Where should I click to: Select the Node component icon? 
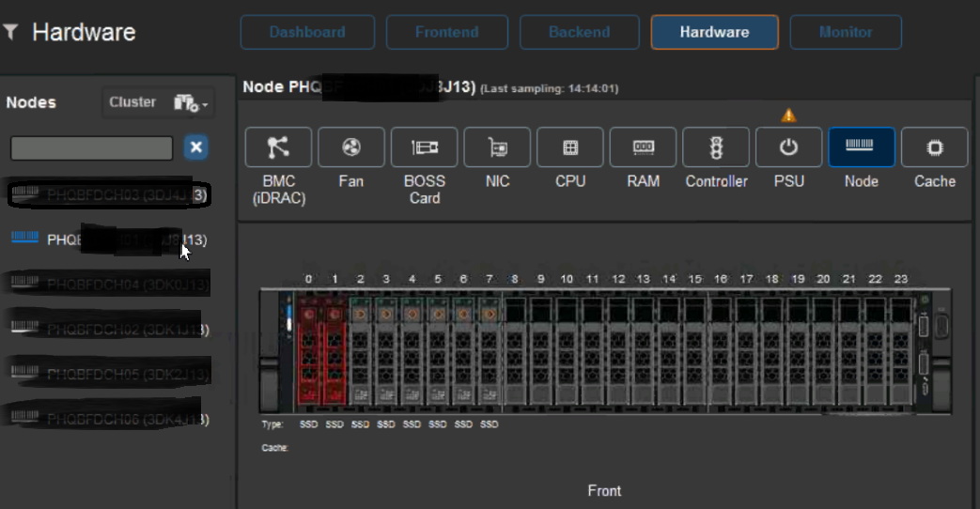862,147
